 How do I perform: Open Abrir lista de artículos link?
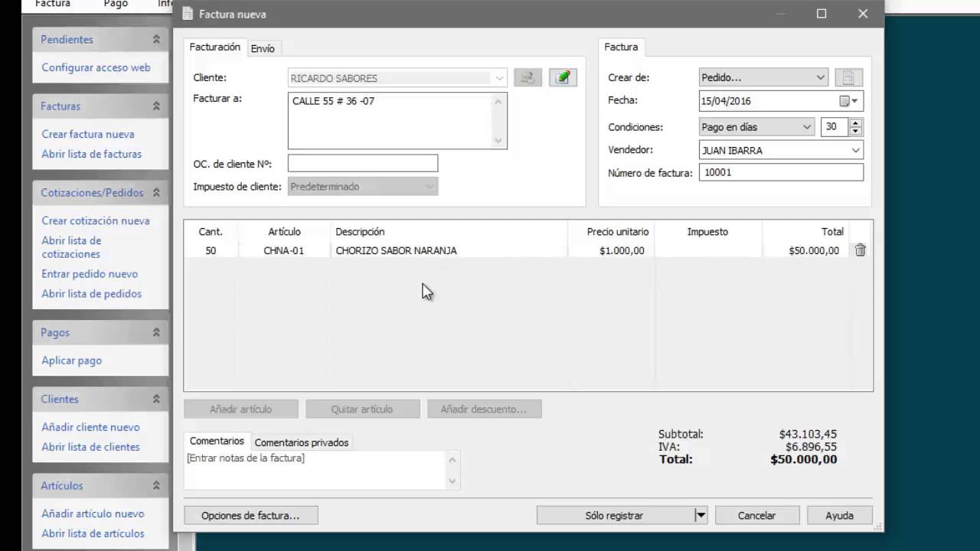[x=93, y=533]
